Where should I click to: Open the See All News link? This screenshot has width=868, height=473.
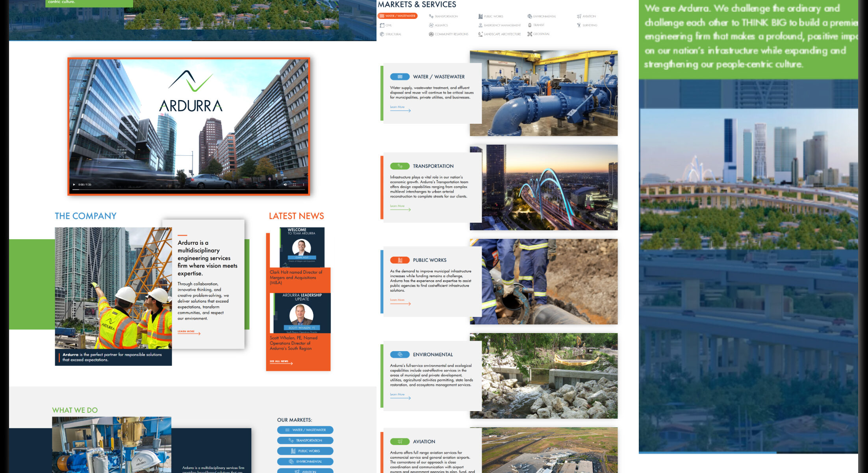(x=281, y=362)
